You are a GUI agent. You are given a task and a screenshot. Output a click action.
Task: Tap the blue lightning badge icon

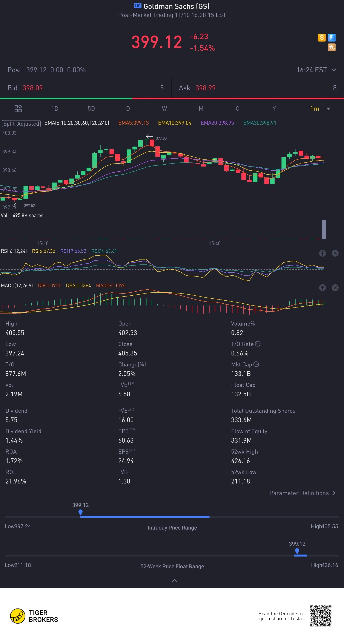[332, 38]
